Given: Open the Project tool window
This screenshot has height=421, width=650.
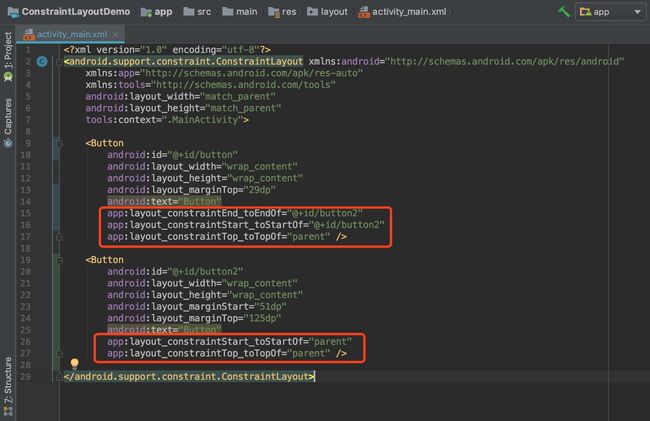Looking at the screenshot, I should tap(8, 56).
